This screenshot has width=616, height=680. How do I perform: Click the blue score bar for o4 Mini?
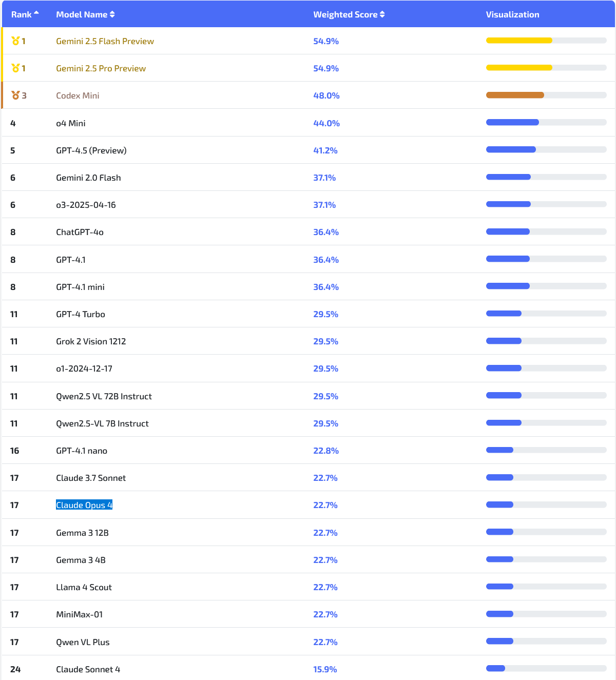coord(512,122)
